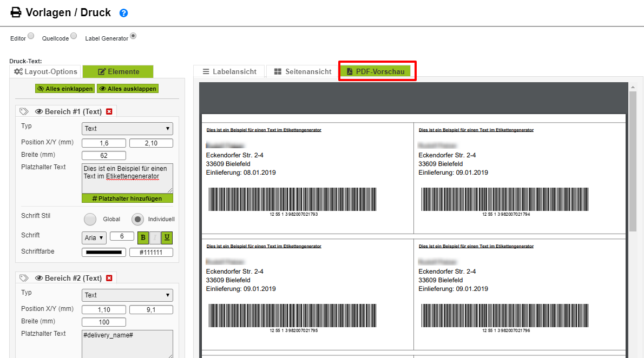Open the blue help question mark icon
Screen dimensions: 644x358
[x=123, y=13]
